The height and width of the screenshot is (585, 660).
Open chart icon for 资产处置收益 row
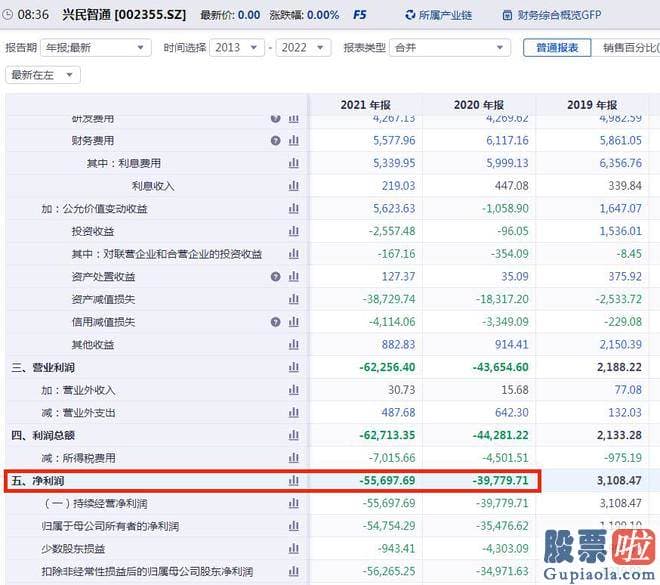click(x=294, y=277)
